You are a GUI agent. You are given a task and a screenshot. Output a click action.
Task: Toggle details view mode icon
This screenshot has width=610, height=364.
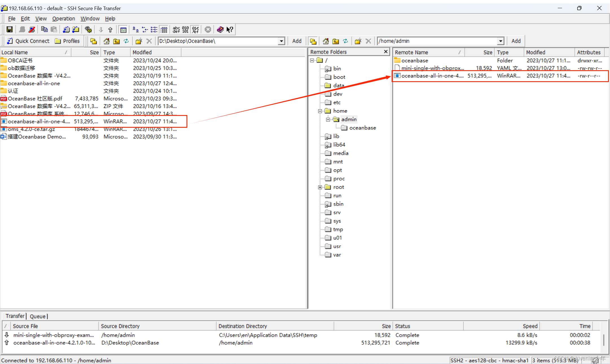click(x=164, y=30)
